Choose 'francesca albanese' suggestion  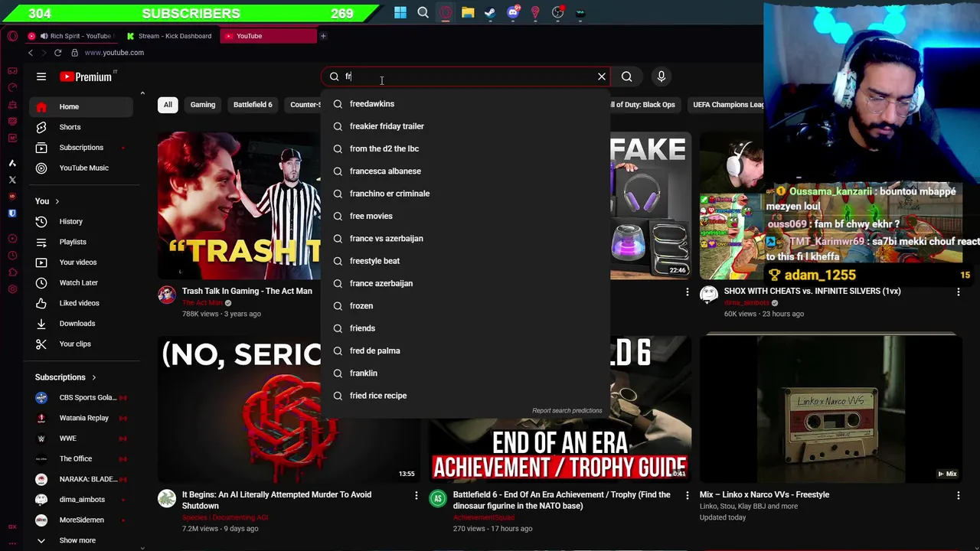(465, 171)
